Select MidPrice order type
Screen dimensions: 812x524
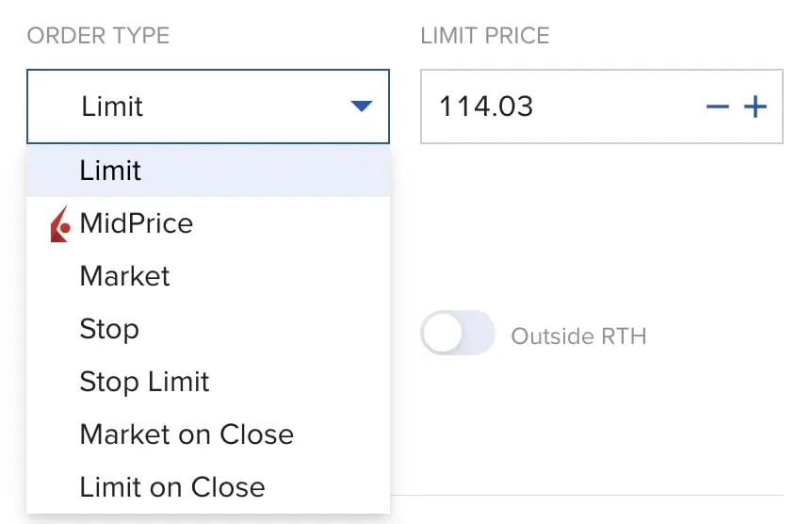[137, 223]
